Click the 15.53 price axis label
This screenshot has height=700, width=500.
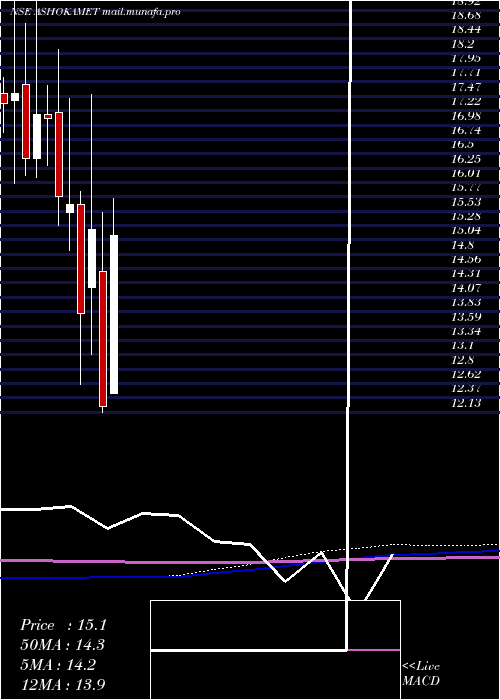[466, 202]
